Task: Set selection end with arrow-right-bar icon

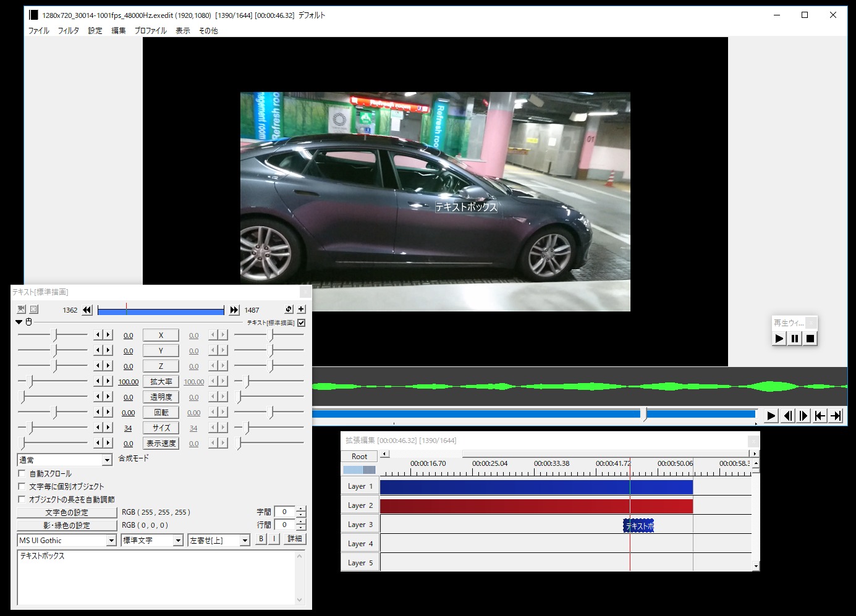Action: pos(836,416)
